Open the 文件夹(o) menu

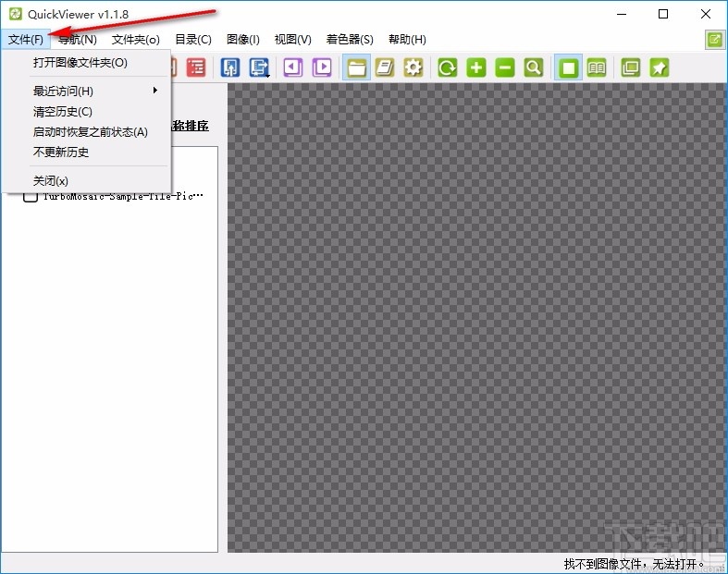[136, 40]
